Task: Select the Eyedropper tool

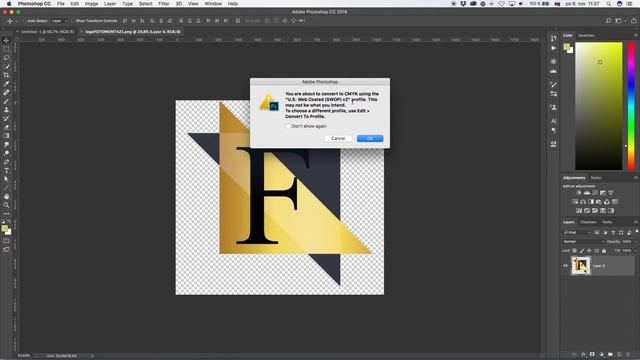Action: (6, 84)
